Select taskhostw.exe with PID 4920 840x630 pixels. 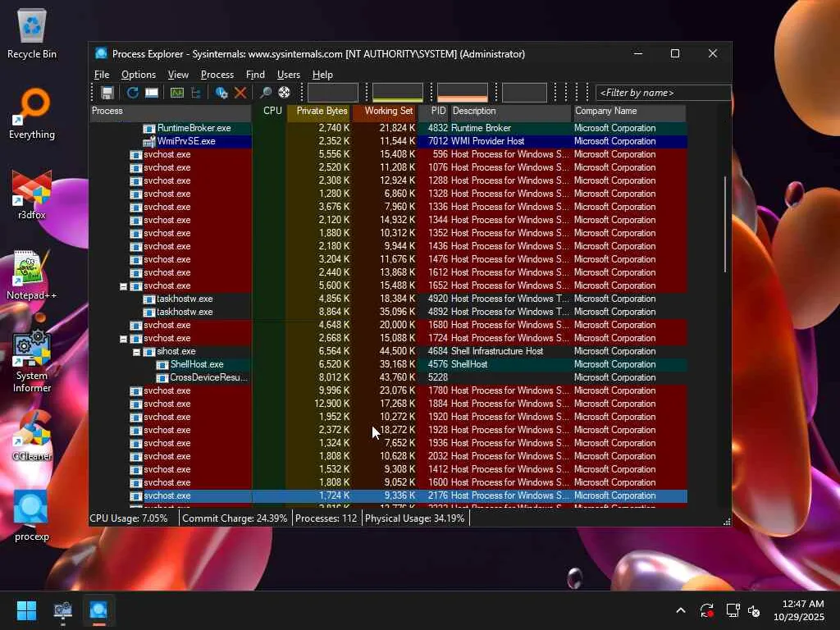click(x=388, y=299)
